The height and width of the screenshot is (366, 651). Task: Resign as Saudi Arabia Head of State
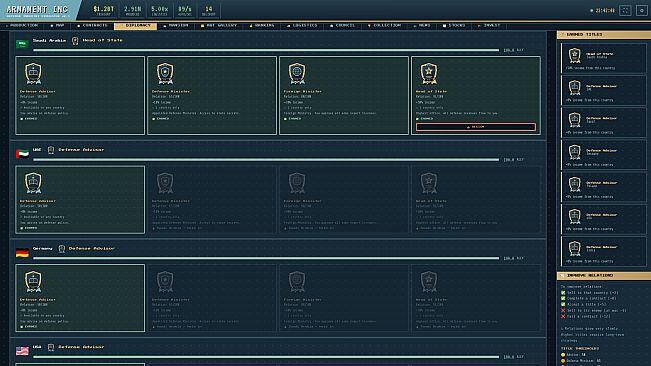(x=475, y=127)
